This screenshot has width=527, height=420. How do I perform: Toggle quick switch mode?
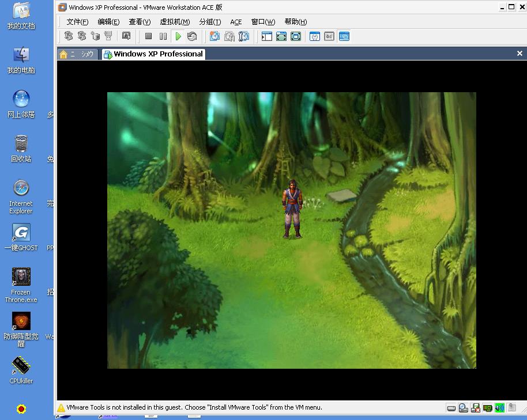click(281, 36)
